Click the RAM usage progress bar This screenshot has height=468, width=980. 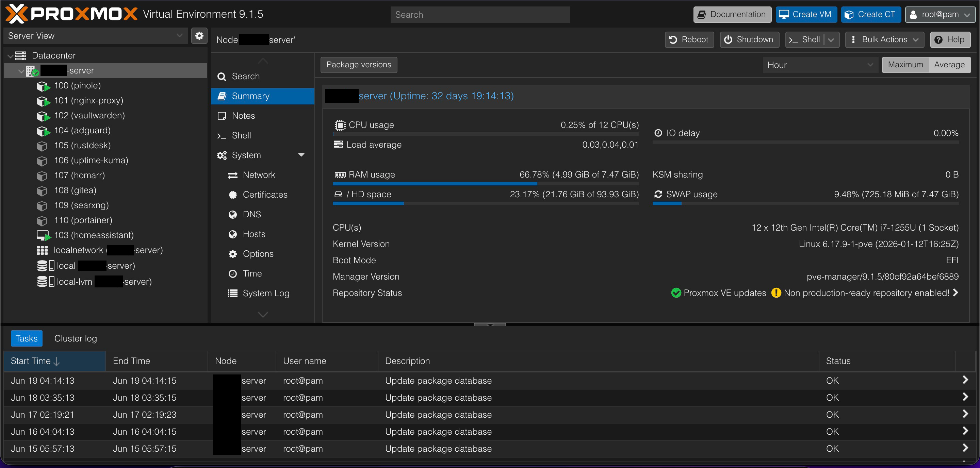(x=486, y=184)
